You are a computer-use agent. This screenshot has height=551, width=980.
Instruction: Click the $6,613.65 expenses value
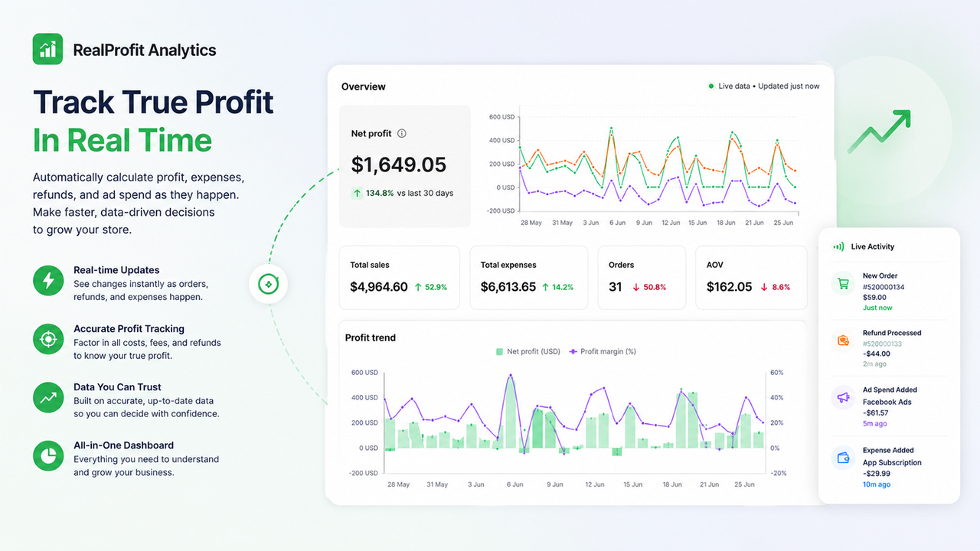pyautogui.click(x=508, y=287)
